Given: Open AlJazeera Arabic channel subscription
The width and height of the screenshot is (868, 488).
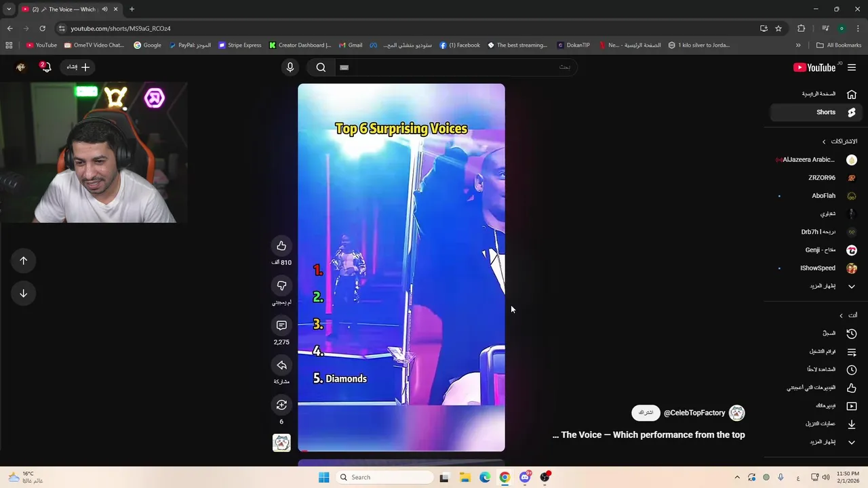Looking at the screenshot, I should 816,160.
